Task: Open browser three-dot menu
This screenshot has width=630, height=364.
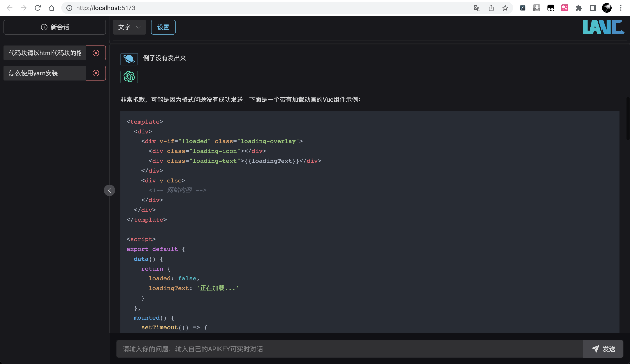Action: [x=621, y=8]
